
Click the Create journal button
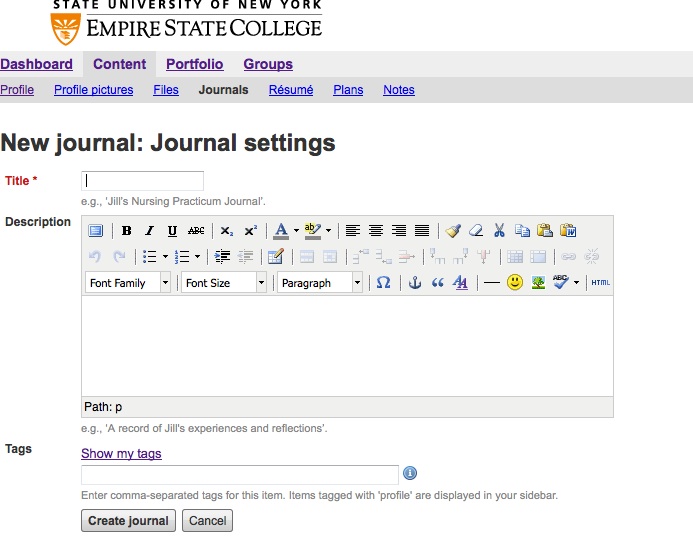point(128,520)
